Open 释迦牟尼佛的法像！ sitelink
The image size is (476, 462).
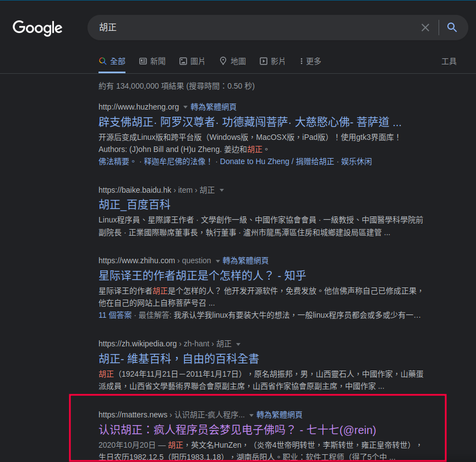[178, 161]
